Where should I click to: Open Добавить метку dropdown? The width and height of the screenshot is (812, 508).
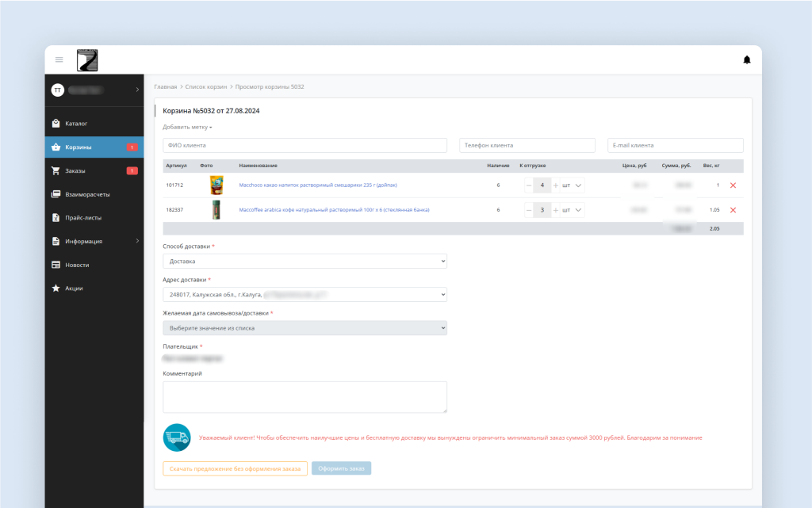[x=187, y=128]
